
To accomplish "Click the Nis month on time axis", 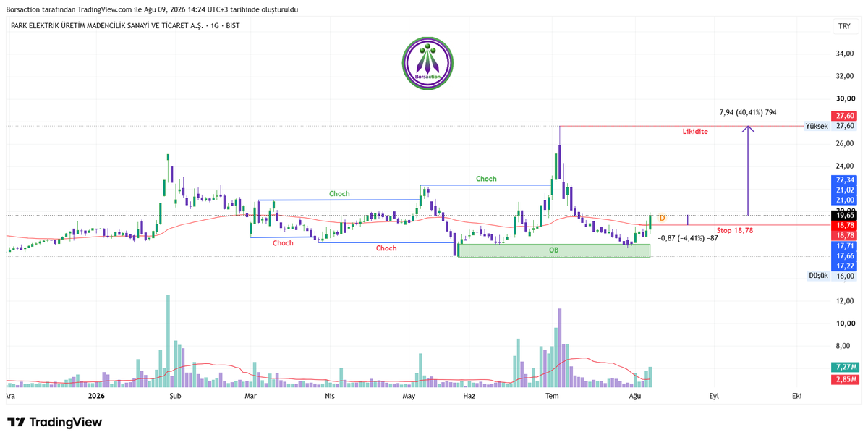I will pos(330,396).
